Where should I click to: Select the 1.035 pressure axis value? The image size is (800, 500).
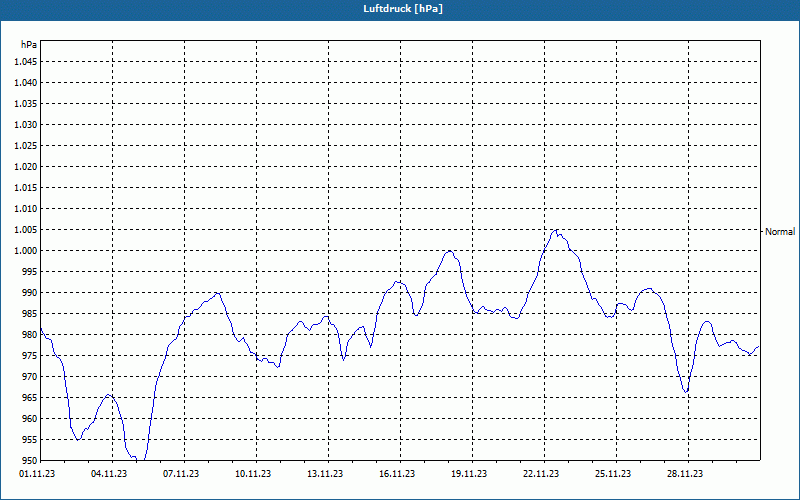tap(26, 104)
